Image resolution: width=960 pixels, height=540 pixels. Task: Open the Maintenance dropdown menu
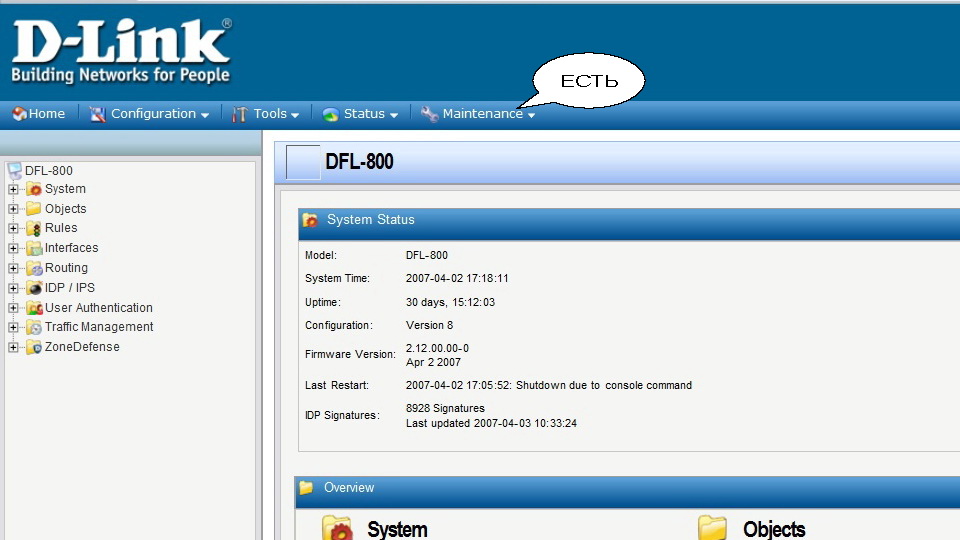click(x=478, y=114)
